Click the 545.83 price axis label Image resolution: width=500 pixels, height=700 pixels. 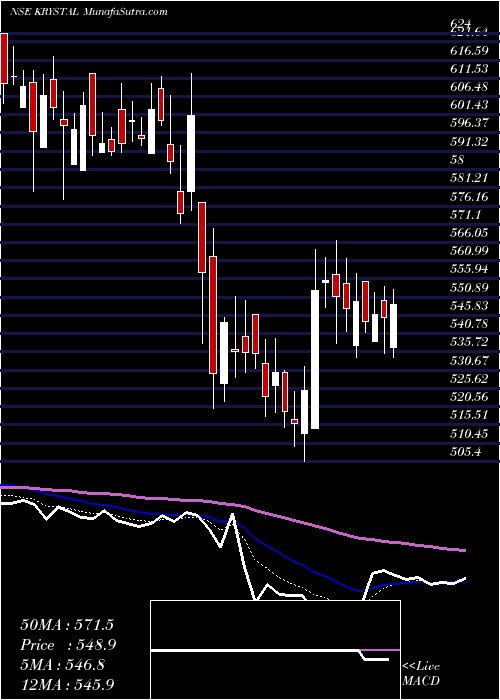click(469, 306)
